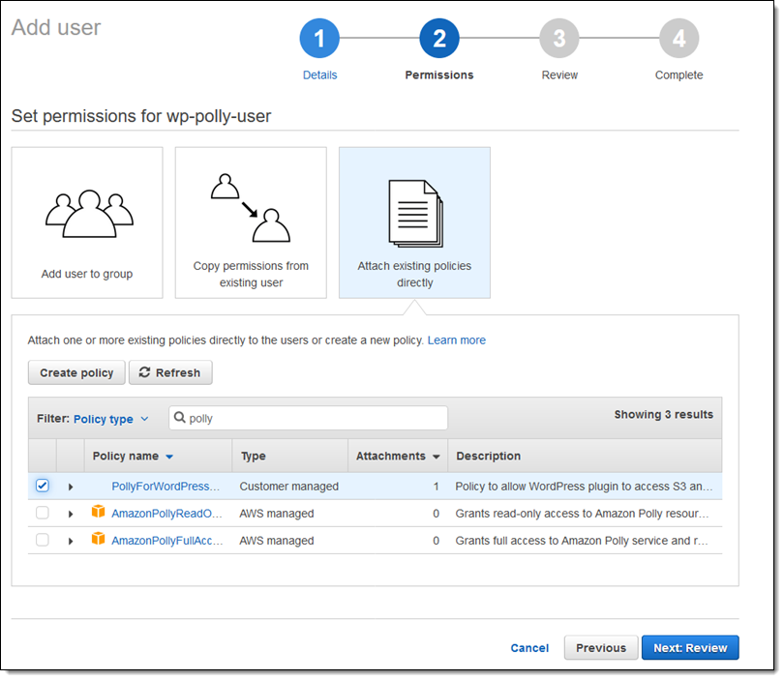Image resolution: width=784 pixels, height=680 pixels.
Task: Click orange cube icon beside AmazonPollyReadOnly policy
Action: coord(98,513)
